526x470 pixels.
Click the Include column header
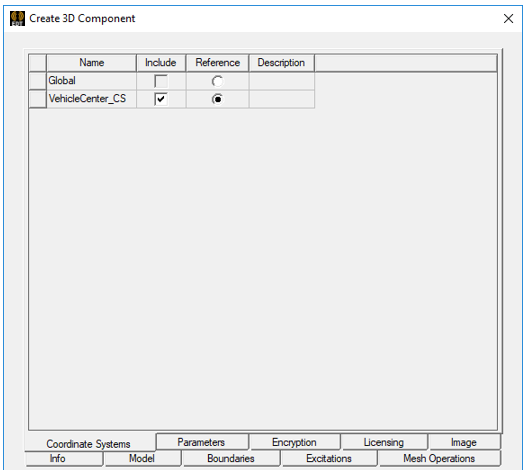[x=161, y=63]
